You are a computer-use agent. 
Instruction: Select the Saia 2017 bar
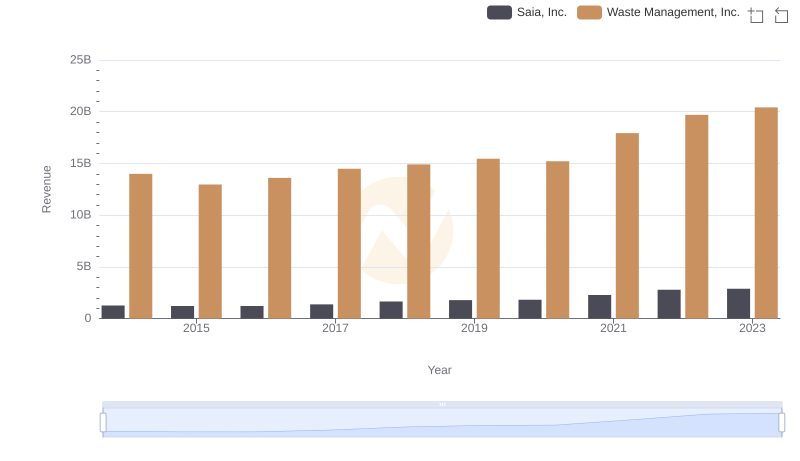321,312
